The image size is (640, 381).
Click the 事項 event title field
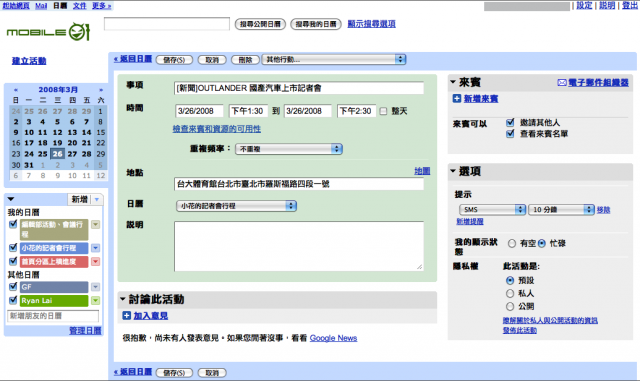tap(299, 88)
